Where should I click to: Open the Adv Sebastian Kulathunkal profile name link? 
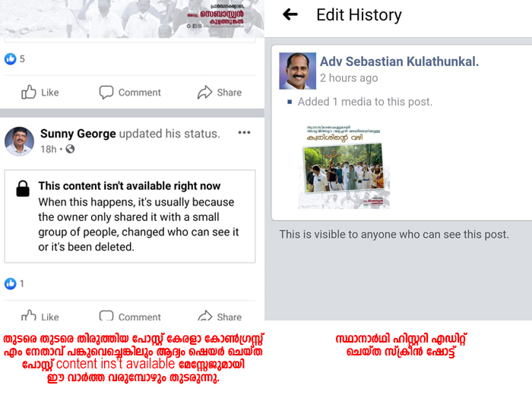(399, 62)
